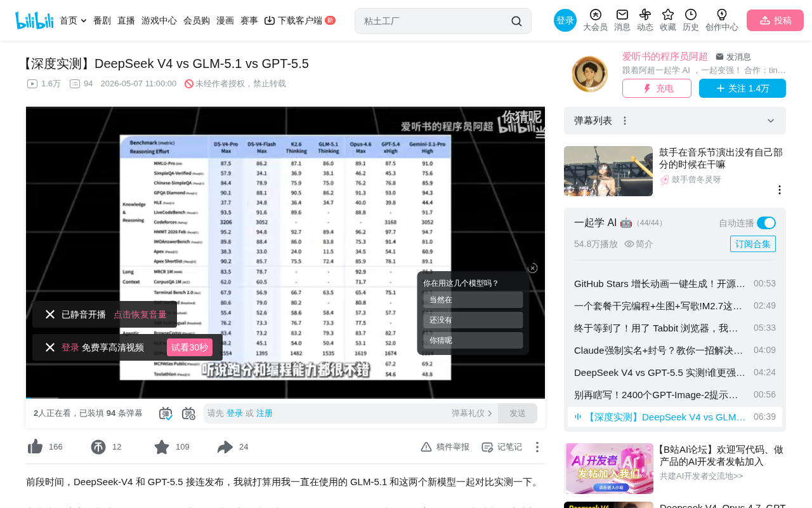Open 记笔记 note-taking

(x=502, y=447)
